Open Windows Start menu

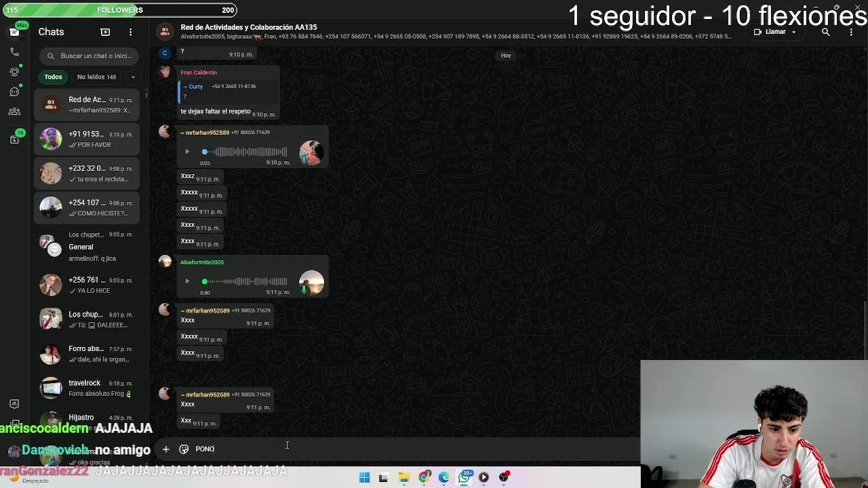(364, 477)
